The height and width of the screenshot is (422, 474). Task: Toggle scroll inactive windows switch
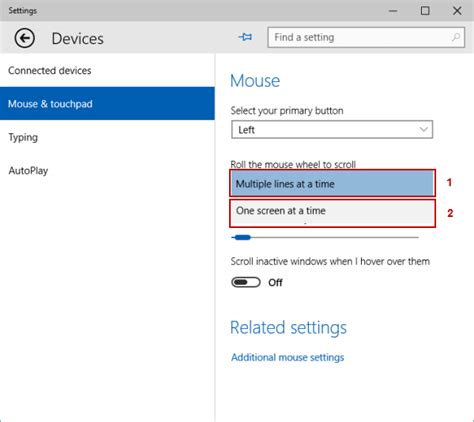(x=246, y=282)
